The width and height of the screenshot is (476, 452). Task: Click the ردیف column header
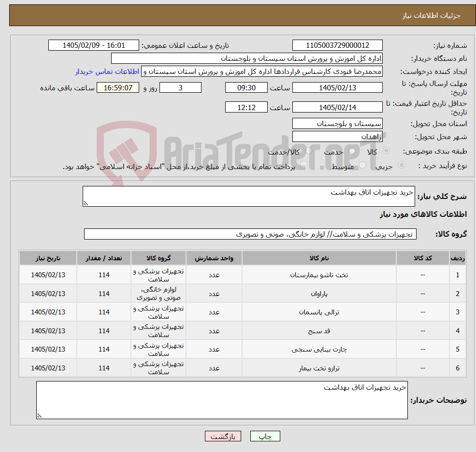tap(458, 258)
